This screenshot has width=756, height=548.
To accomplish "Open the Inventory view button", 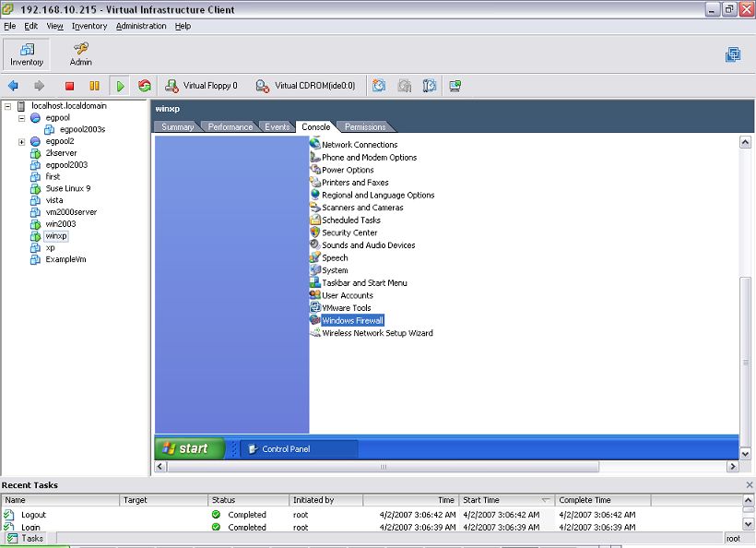I will 27,54.
